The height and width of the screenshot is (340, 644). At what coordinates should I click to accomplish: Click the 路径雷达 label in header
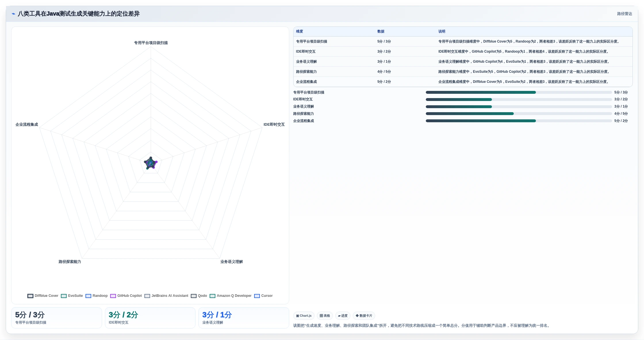tap(624, 14)
